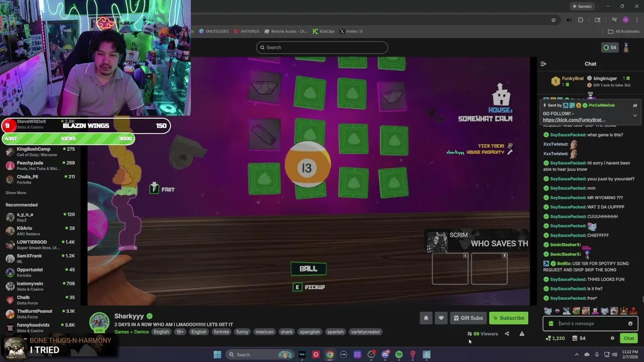
Task: Open KICKs balance showing 54
Action: pos(609,47)
